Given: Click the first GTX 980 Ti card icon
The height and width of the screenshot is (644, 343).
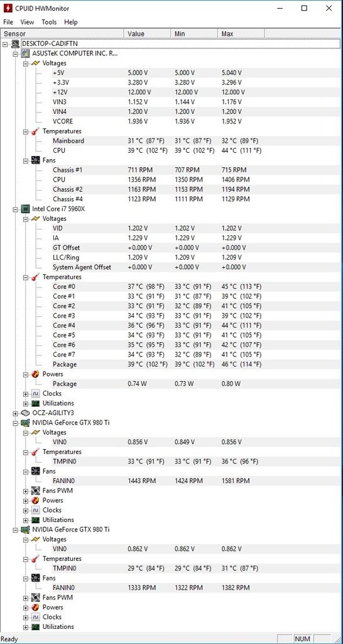Looking at the screenshot, I should [x=25, y=422].
